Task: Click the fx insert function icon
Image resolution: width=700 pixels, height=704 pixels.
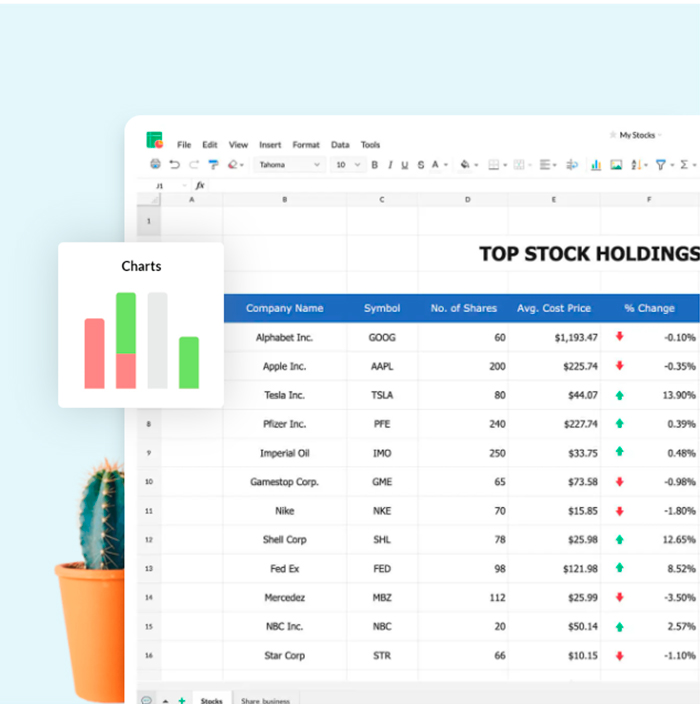Action: click(200, 185)
